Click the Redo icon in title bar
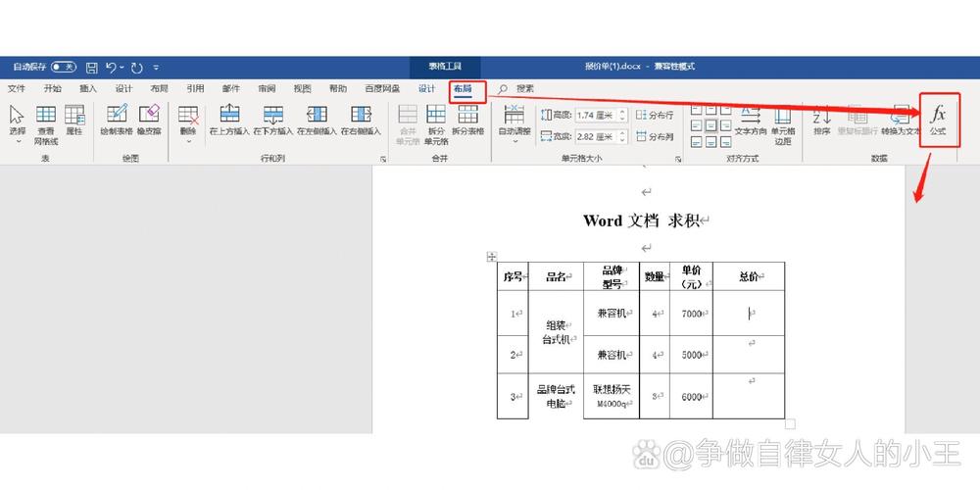 tap(137, 67)
